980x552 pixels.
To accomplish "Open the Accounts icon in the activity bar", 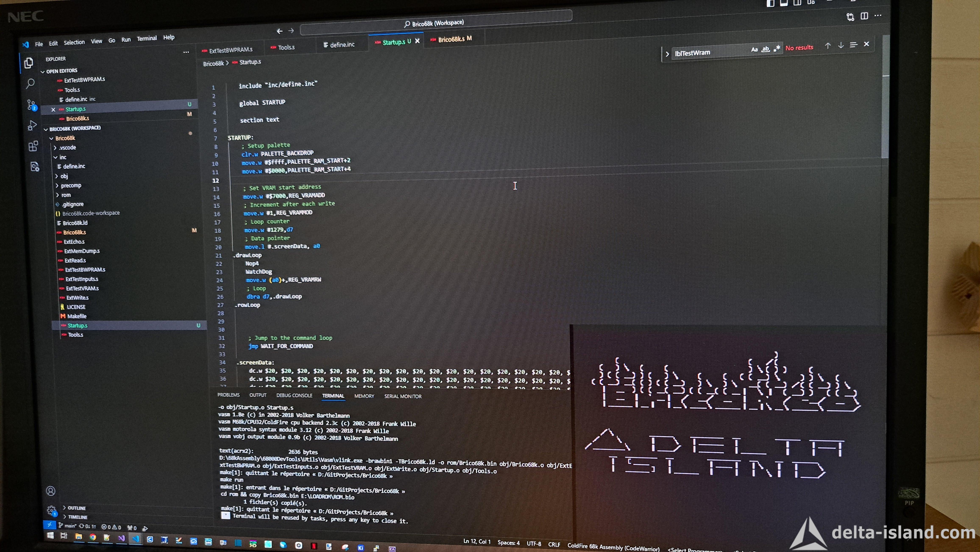I will (x=51, y=491).
